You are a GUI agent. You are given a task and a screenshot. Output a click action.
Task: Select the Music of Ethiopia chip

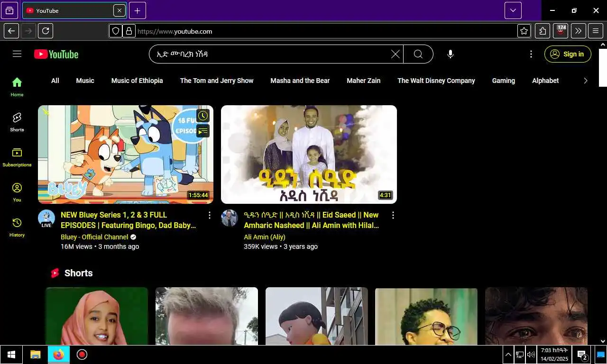pos(137,81)
